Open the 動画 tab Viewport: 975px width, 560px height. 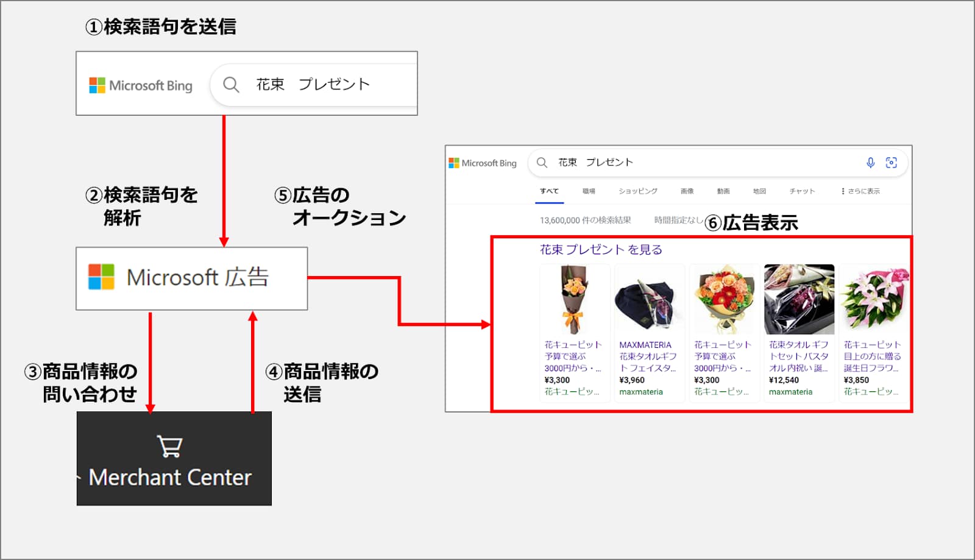tap(723, 191)
